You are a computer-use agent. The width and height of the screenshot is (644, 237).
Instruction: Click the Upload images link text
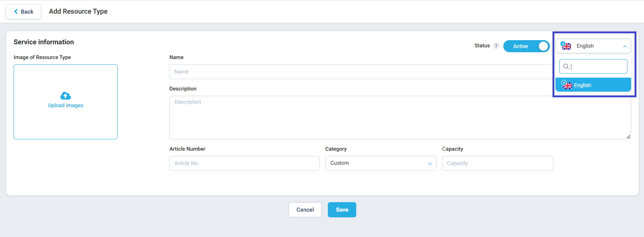[x=65, y=106]
